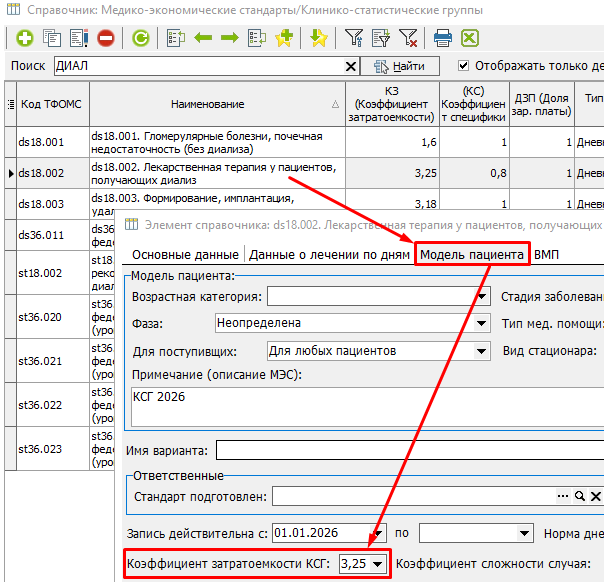604x582 pixels.
Task: Clear the search field with the X
Action: [x=351, y=67]
